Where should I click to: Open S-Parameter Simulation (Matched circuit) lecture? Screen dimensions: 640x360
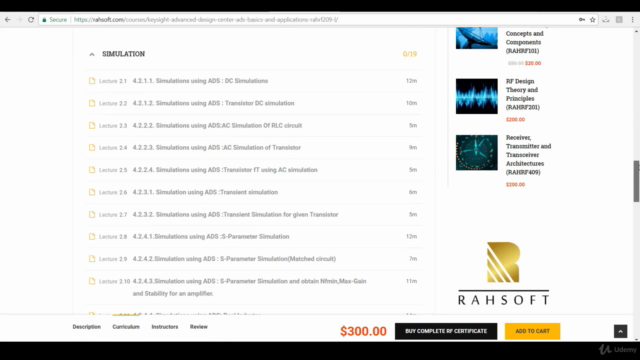click(x=234, y=259)
